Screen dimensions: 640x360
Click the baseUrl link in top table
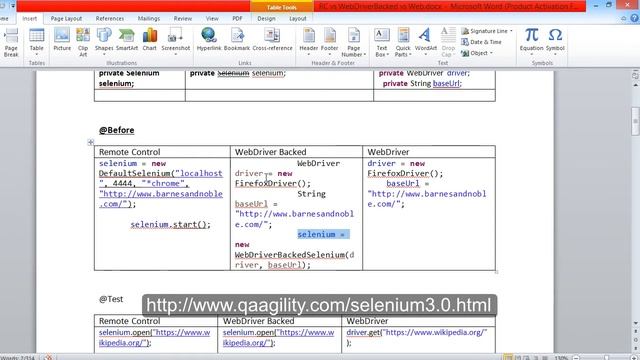pos(447,83)
